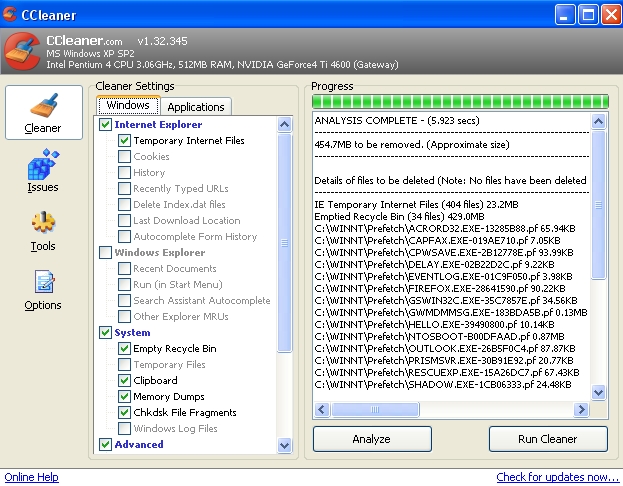Image resolution: width=623 pixels, height=486 pixels.
Task: Uncheck Temporary Internet Files
Action: pyautogui.click(x=124, y=141)
